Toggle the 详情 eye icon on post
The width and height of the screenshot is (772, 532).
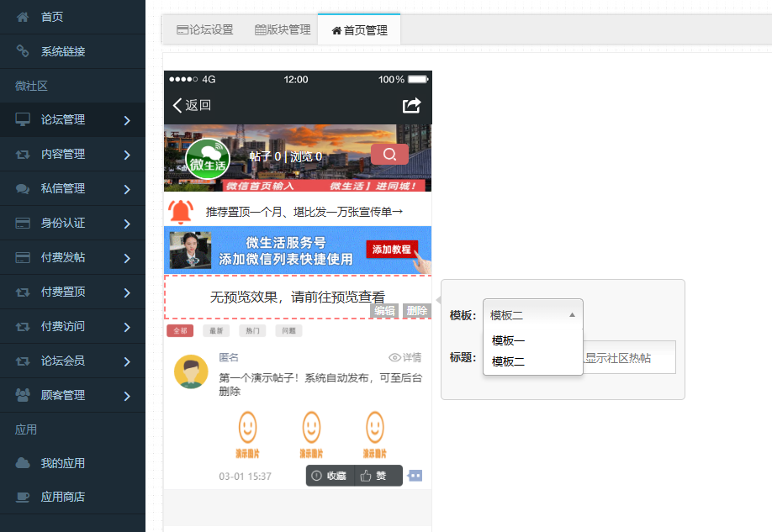[x=394, y=357]
